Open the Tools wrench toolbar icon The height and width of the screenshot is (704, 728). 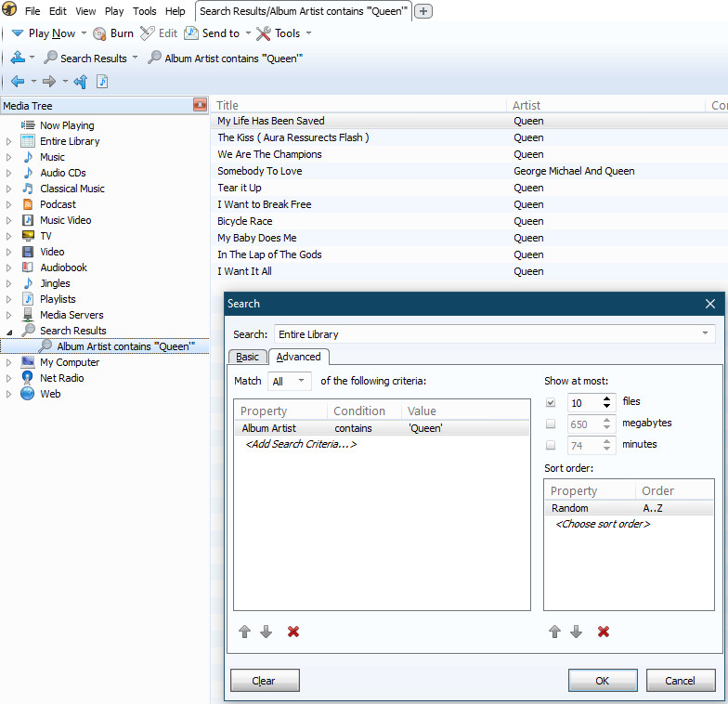click(x=264, y=33)
